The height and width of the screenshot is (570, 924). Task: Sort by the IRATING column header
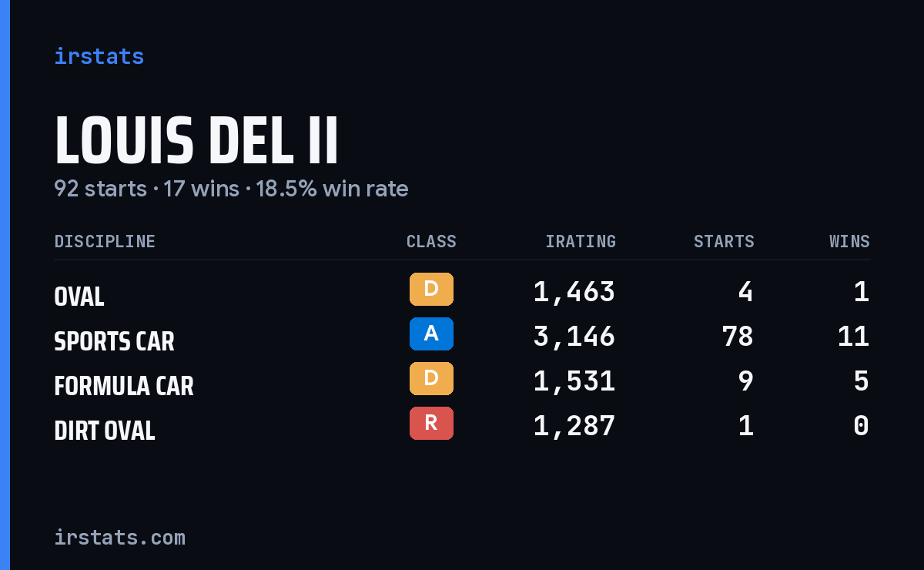tap(581, 241)
